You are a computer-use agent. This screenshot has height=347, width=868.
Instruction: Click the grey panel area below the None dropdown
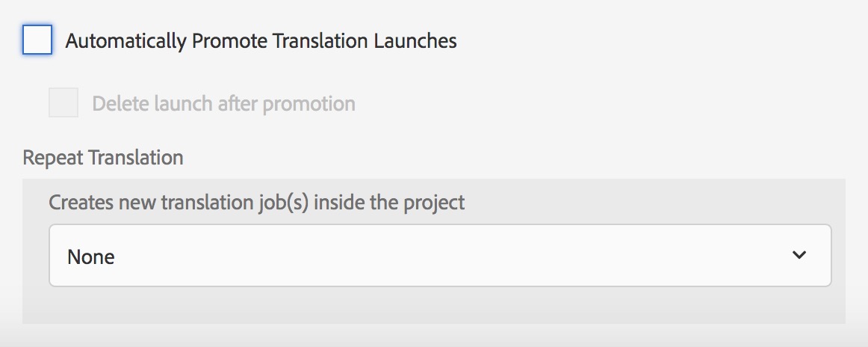(433, 307)
